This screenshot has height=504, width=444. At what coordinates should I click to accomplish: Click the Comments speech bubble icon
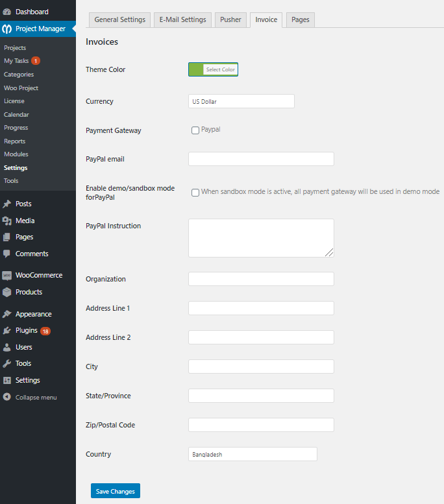point(6,254)
